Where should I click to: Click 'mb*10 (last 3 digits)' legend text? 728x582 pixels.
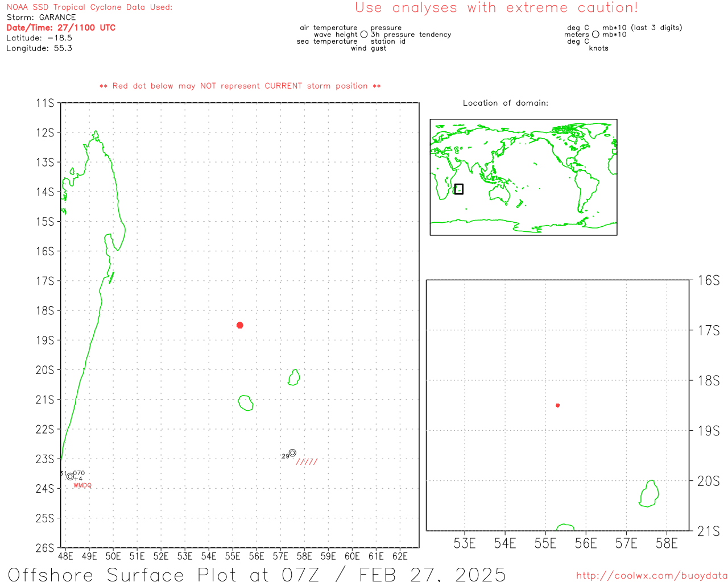642,27
